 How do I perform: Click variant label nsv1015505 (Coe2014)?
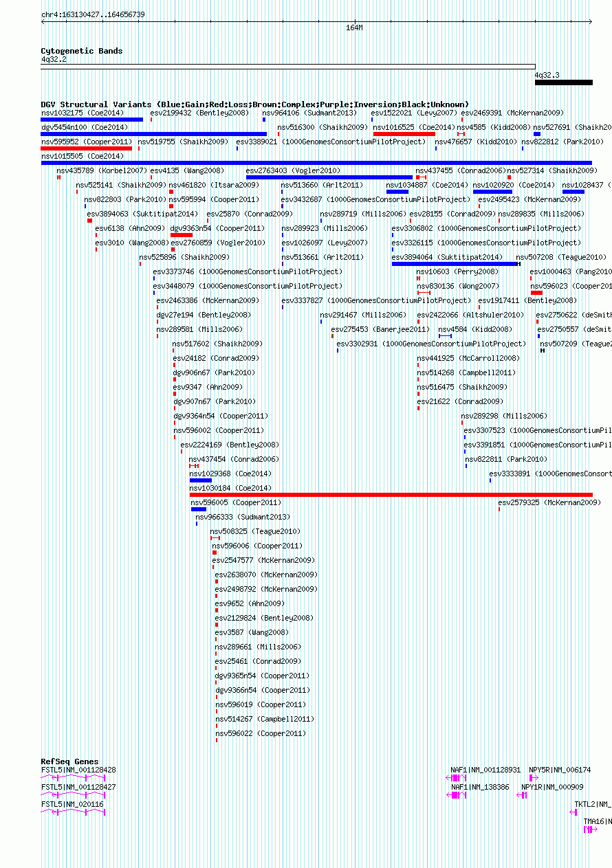point(83,156)
